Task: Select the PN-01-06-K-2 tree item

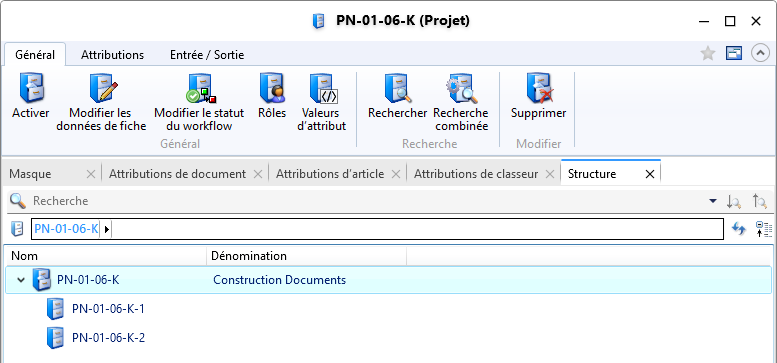Action: tap(109, 338)
